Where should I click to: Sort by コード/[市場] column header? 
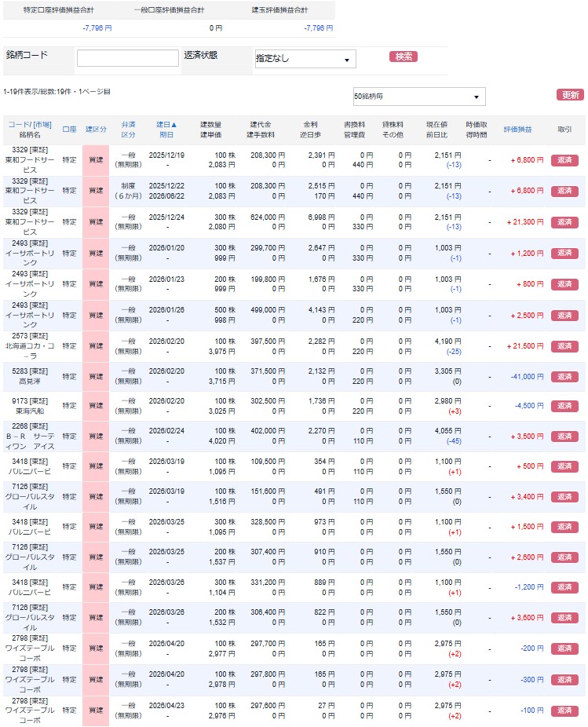(x=30, y=124)
